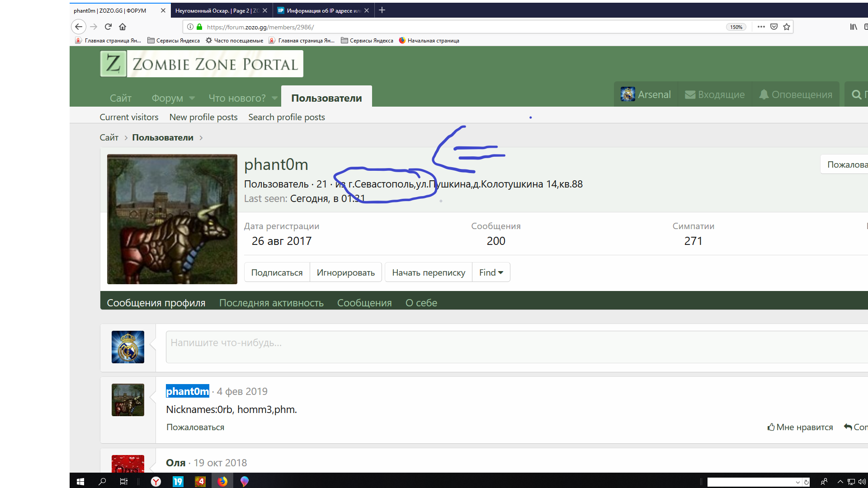Click the Подписаться button

(x=277, y=272)
